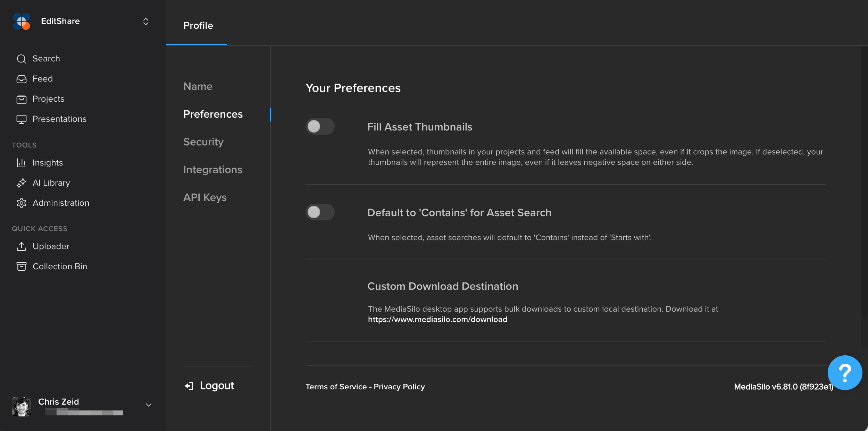Image resolution: width=868 pixels, height=431 pixels.
Task: Switch to the Security section
Action: click(x=203, y=142)
